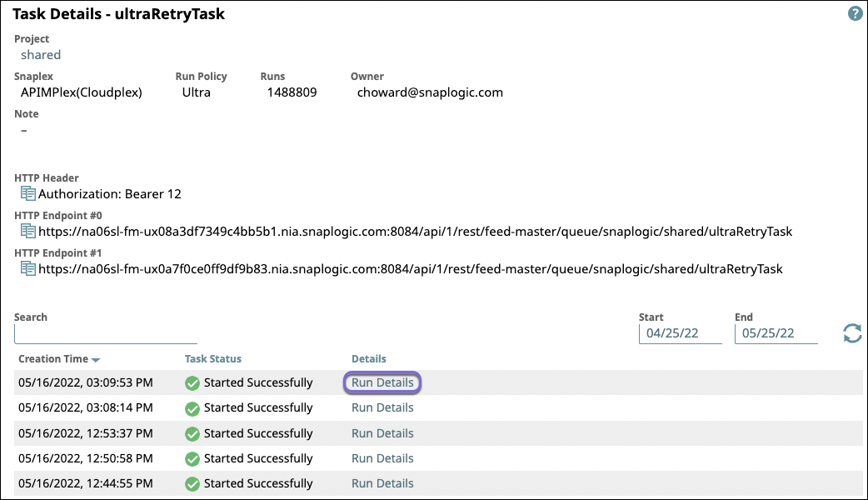Click copy icon for HTTP Endpoint #0
This screenshot has width=868, height=500.
pyautogui.click(x=28, y=231)
